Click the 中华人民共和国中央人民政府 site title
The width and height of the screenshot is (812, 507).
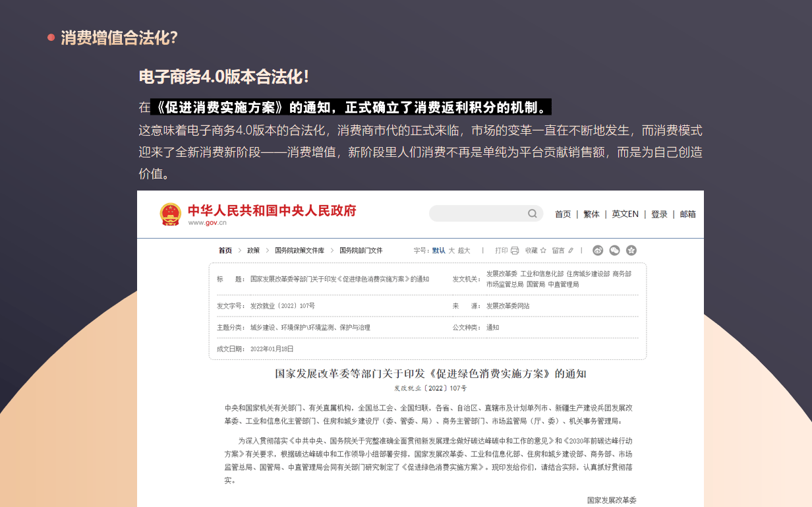click(x=272, y=210)
